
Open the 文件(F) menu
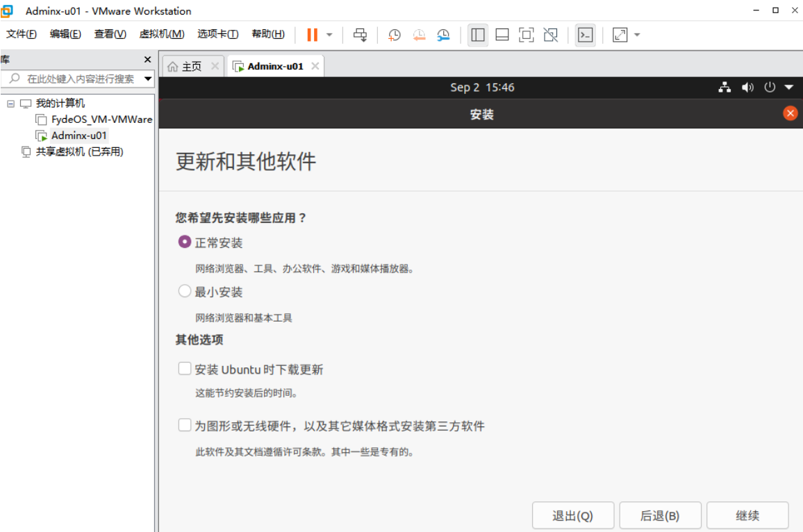(22, 34)
